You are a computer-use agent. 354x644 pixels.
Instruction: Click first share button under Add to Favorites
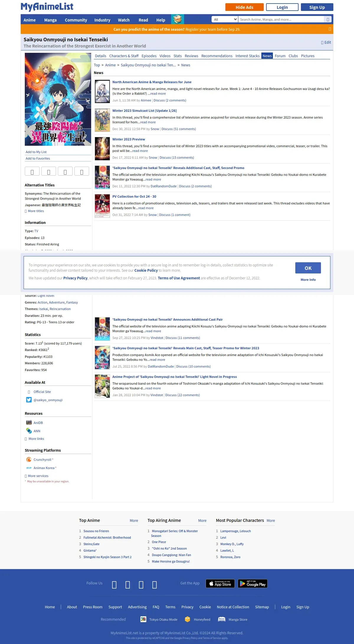[32, 171]
